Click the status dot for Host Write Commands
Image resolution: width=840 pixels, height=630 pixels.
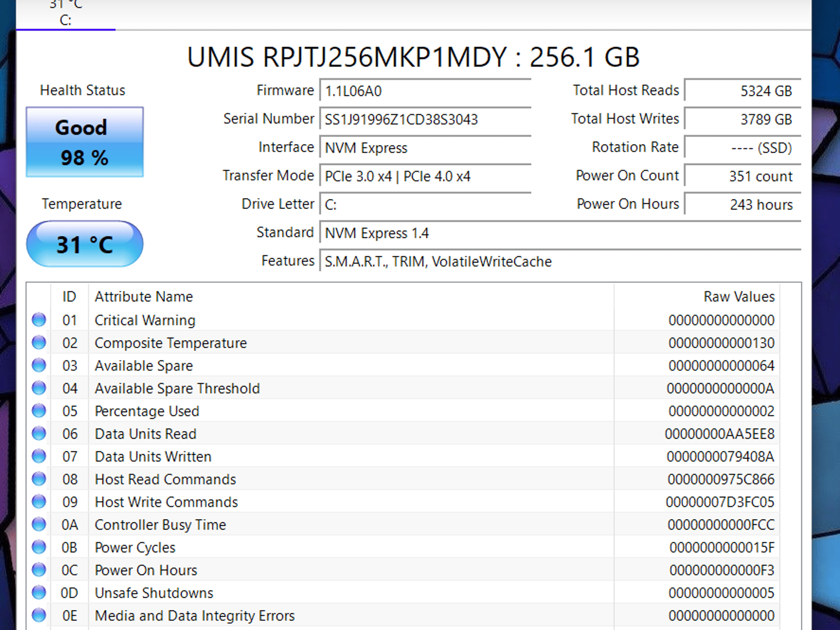tap(39, 501)
